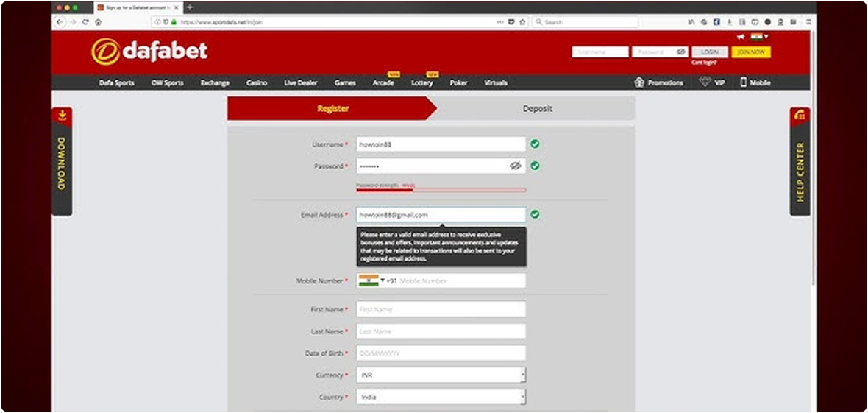Open the Country dropdown showing India
Screen dimensions: 868x413
tap(441, 398)
